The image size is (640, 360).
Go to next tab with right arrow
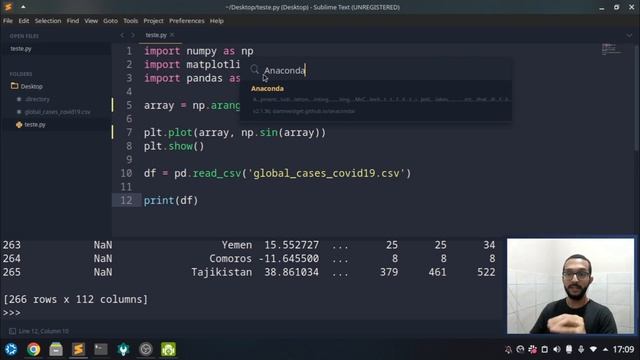pyautogui.click(x=132, y=35)
